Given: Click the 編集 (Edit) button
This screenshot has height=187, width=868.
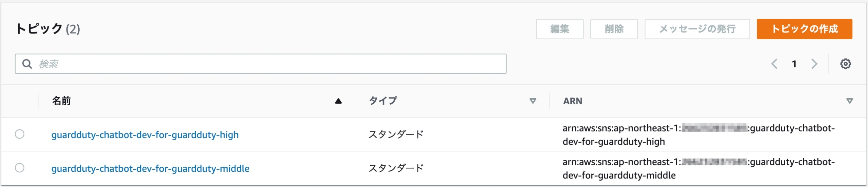Looking at the screenshot, I should coord(559,29).
